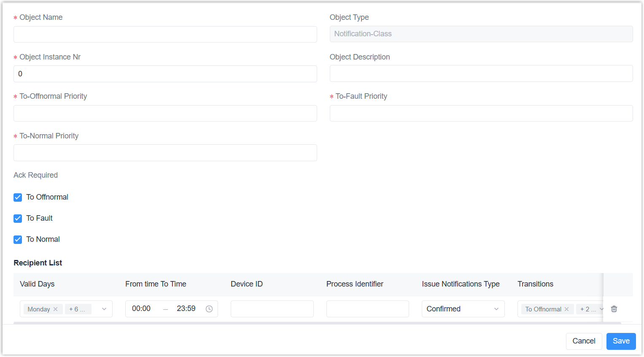
Task: Remove the To Offnormal transition tag
Action: (567, 309)
